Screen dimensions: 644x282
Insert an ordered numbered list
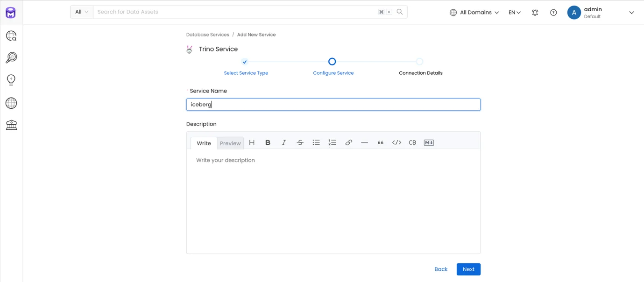coord(332,142)
